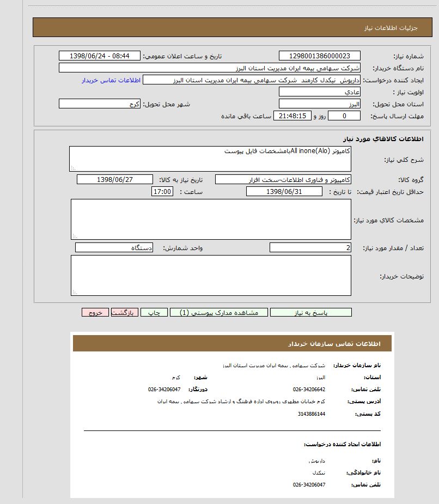Click the شهر محل تحویل کرج field
The width and height of the screenshot is (439, 504).
click(99, 104)
